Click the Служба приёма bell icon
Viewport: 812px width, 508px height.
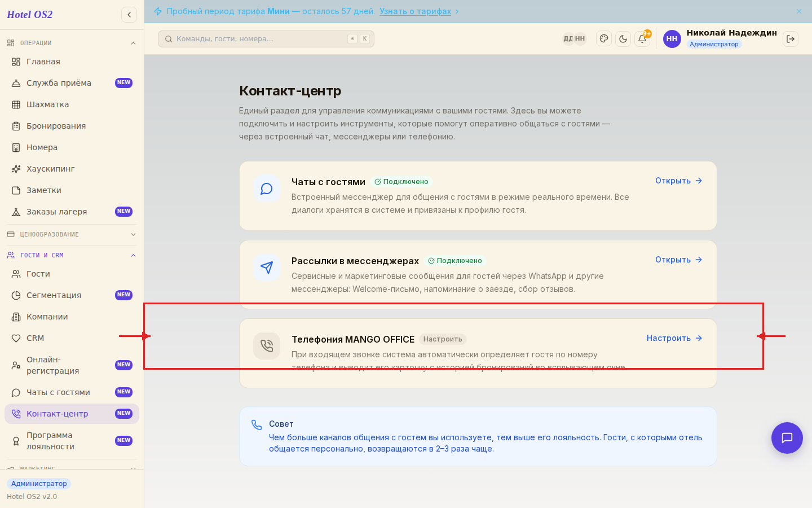coord(16,83)
